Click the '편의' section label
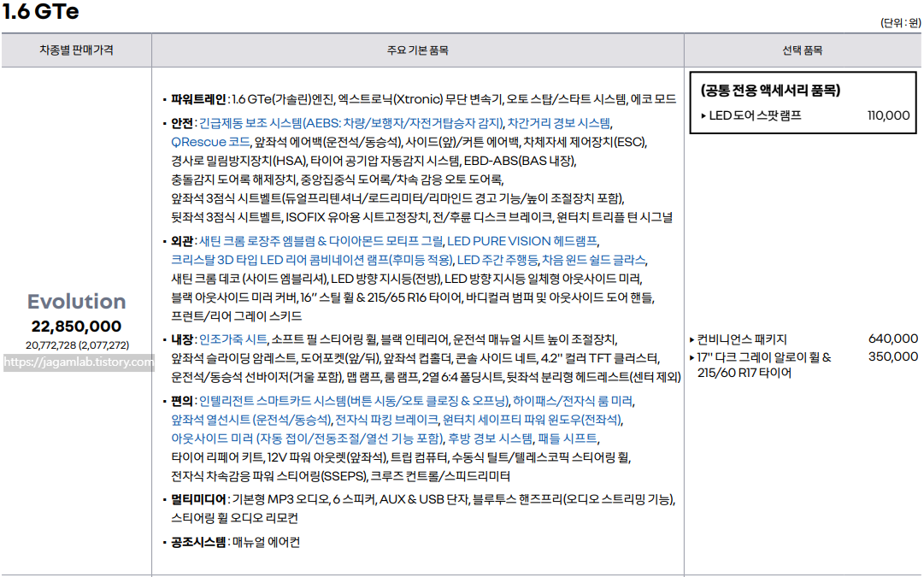This screenshot has width=924, height=577. tap(182, 401)
